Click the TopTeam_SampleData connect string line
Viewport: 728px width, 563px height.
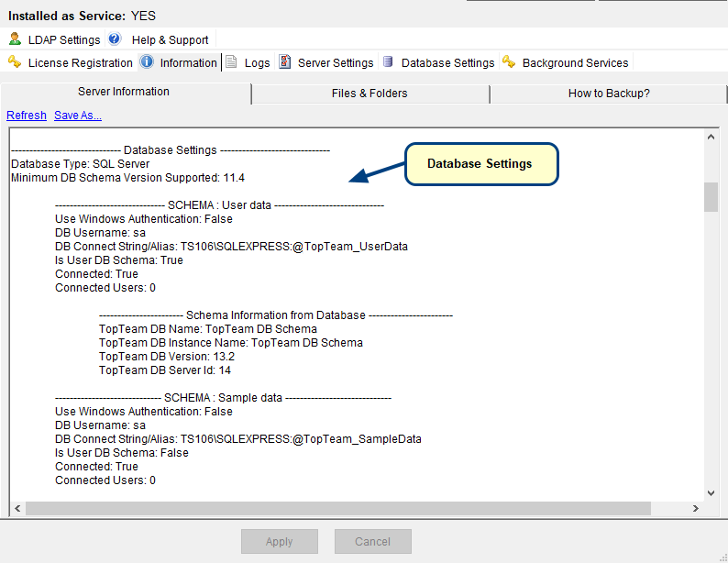pyautogui.click(x=238, y=439)
